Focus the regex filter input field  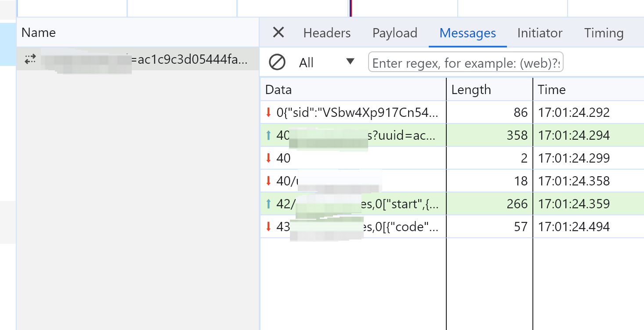coord(466,63)
